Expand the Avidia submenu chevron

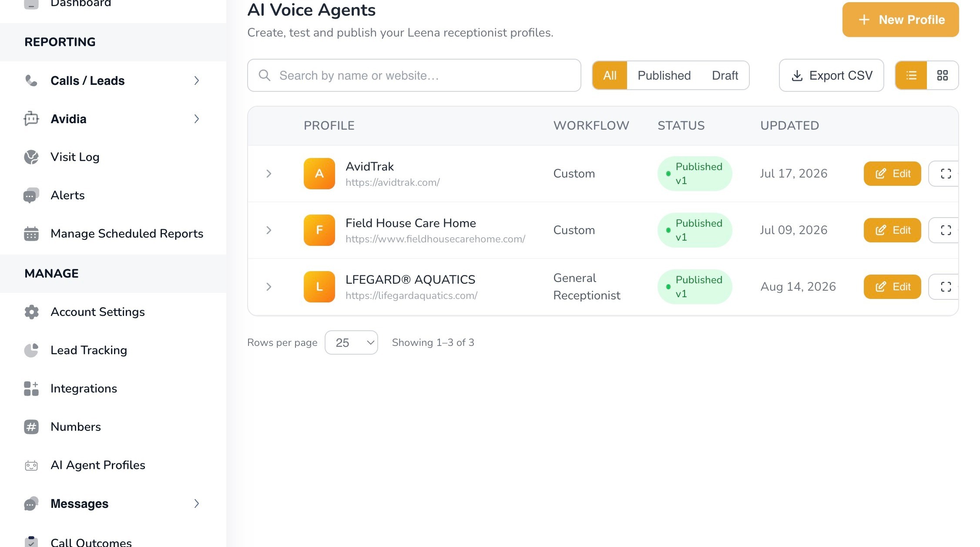(x=197, y=119)
